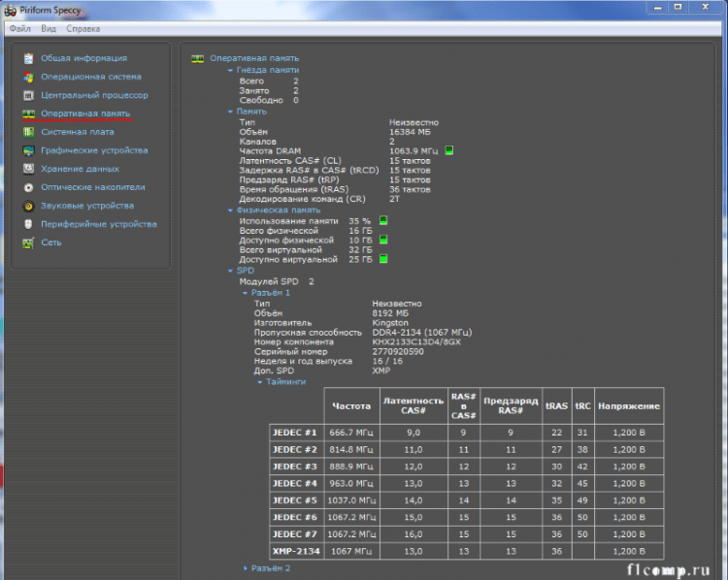Click green indicator next to Частота DRAM
Viewport: 728px width, 580px height.
(x=449, y=150)
